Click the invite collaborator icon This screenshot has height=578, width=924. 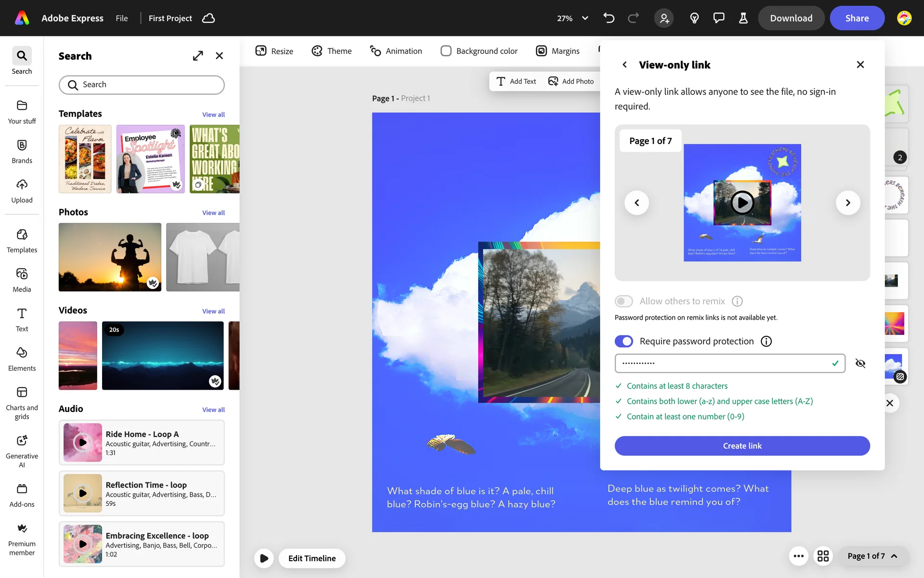point(664,18)
